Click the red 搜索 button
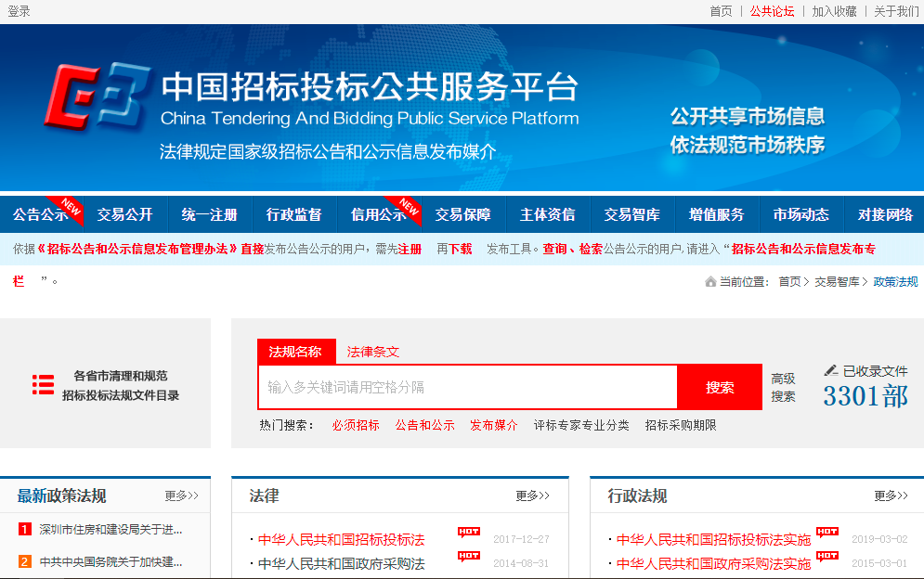This screenshot has height=579, width=924. [x=720, y=388]
